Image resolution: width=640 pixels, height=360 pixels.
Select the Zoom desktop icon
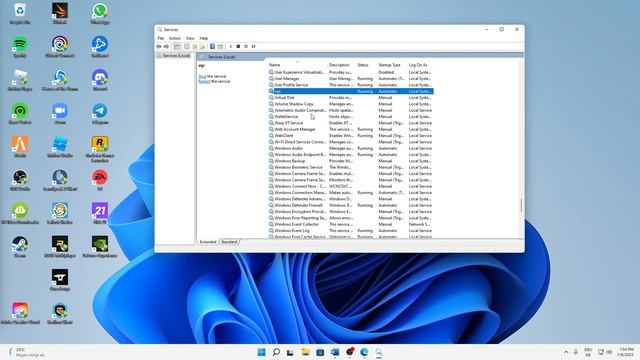pyautogui.click(x=60, y=113)
